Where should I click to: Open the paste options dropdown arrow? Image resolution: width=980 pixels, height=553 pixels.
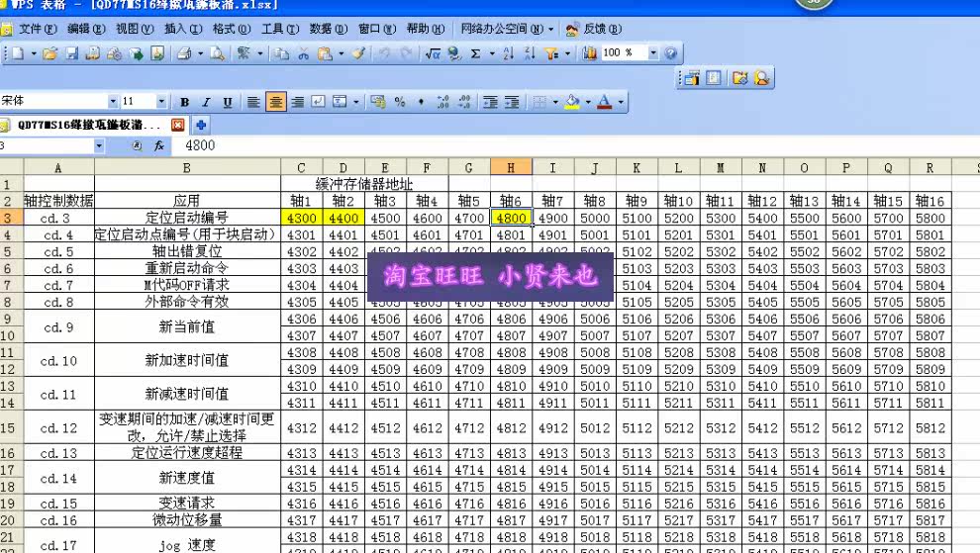tap(342, 53)
